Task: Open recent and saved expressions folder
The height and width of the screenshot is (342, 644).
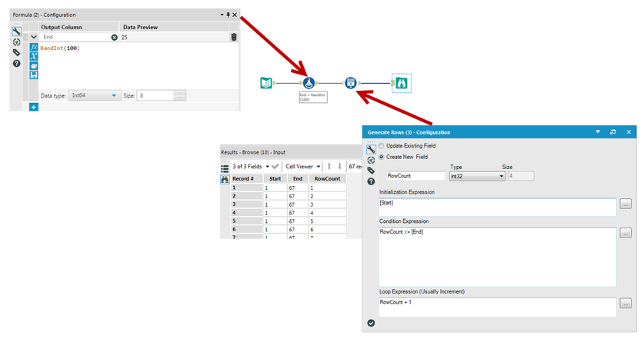Action: click(x=34, y=65)
